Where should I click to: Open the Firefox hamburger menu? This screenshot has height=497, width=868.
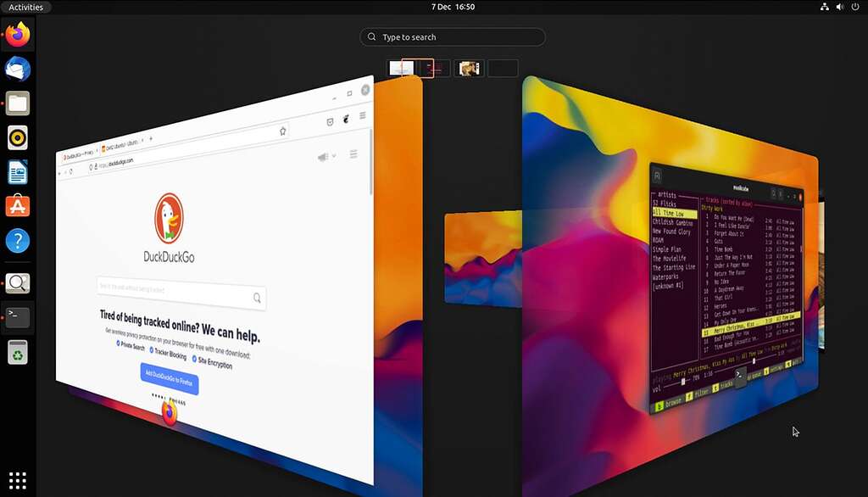353,154
